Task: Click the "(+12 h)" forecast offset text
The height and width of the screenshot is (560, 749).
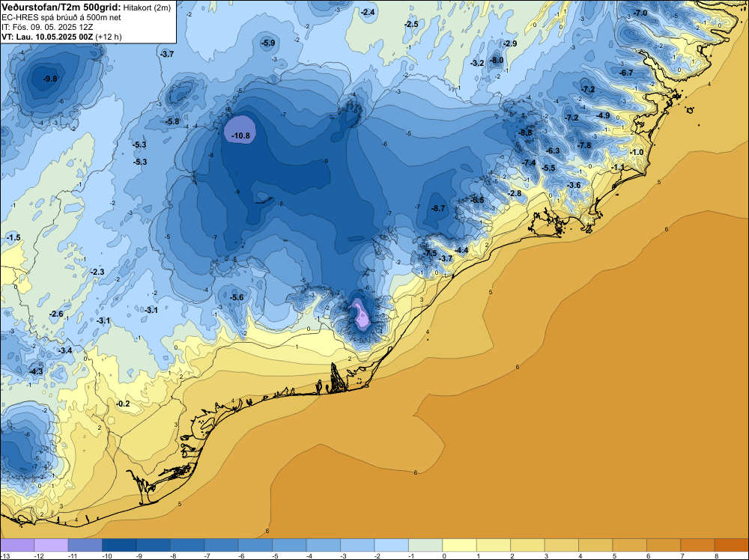Action: coord(109,37)
